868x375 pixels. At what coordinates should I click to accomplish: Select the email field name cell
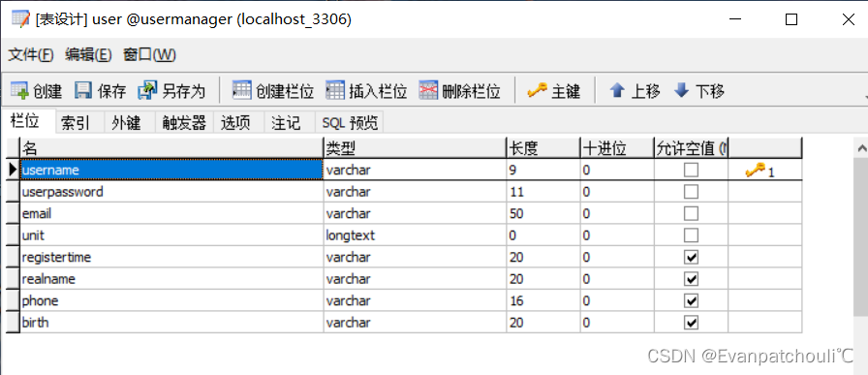(171, 214)
